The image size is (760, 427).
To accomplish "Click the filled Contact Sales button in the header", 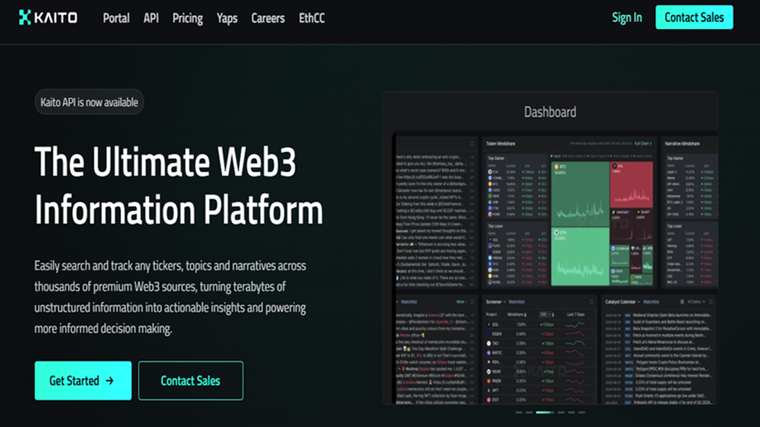I will (x=694, y=17).
